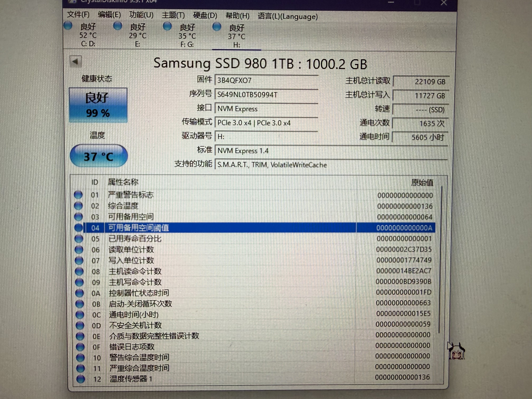The image size is (532, 399).
Task: Open the 功能(U) menu
Action: [141, 15]
